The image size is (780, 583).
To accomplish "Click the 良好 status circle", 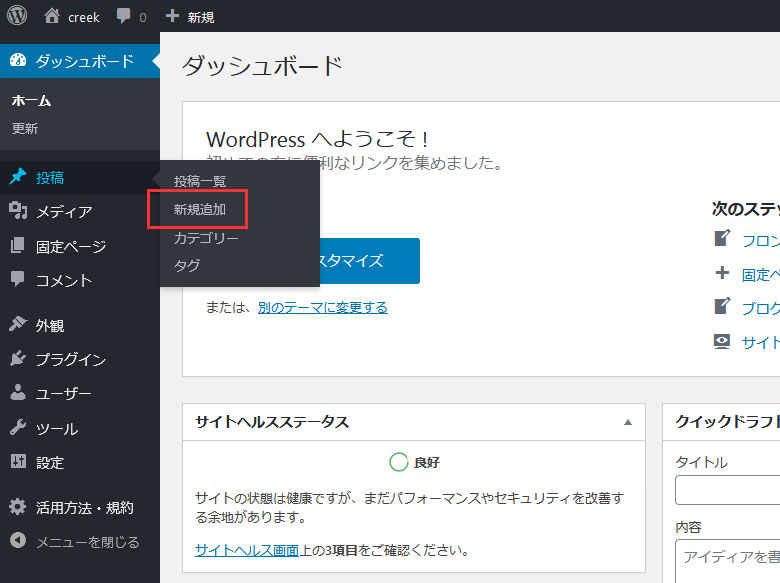I will coord(398,462).
